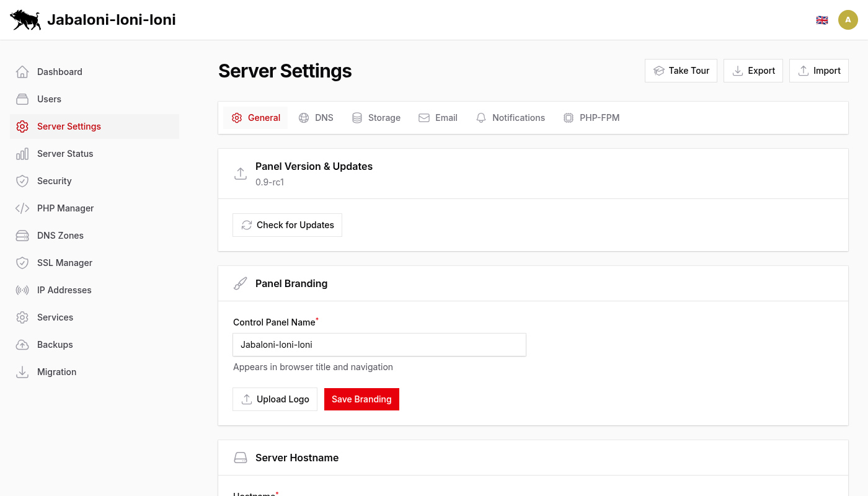Open IP Addresses via the signal icon
This screenshot has width=868, height=496.
22,290
